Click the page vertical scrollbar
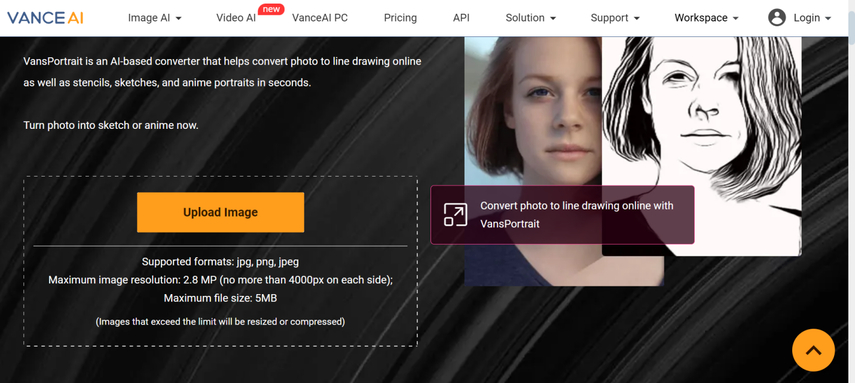This screenshot has width=855, height=383. click(x=851, y=192)
